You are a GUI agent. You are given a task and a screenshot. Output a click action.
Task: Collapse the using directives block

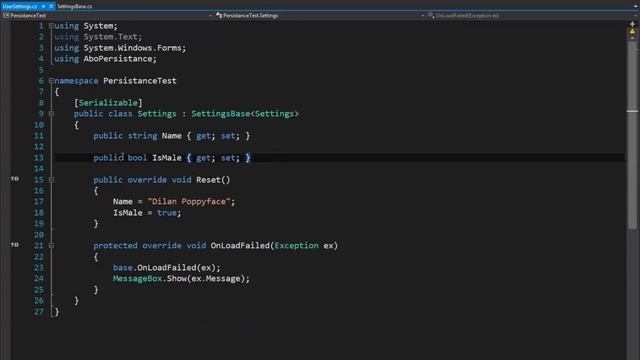coord(51,26)
